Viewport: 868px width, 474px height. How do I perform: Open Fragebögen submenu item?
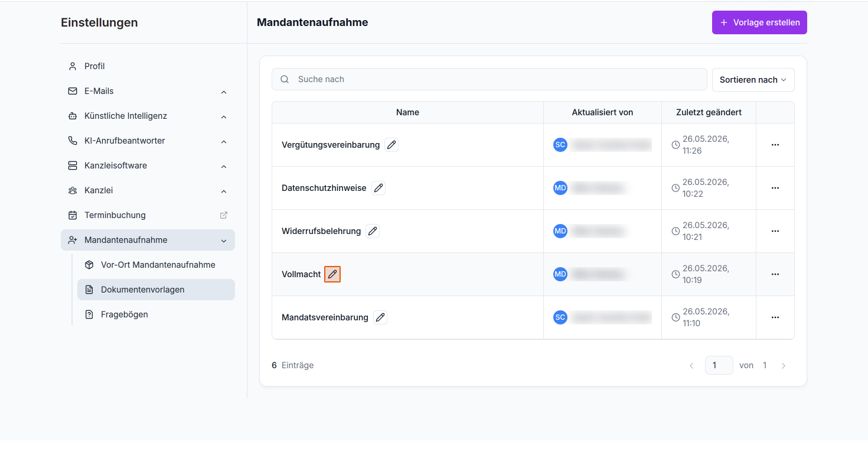click(x=156, y=314)
